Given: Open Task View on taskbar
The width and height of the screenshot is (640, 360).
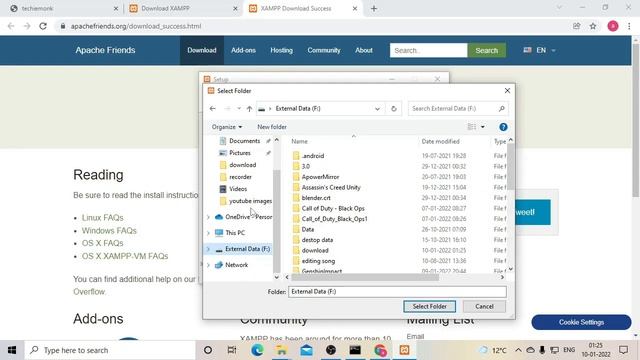Looking at the screenshot, I should tap(232, 350).
